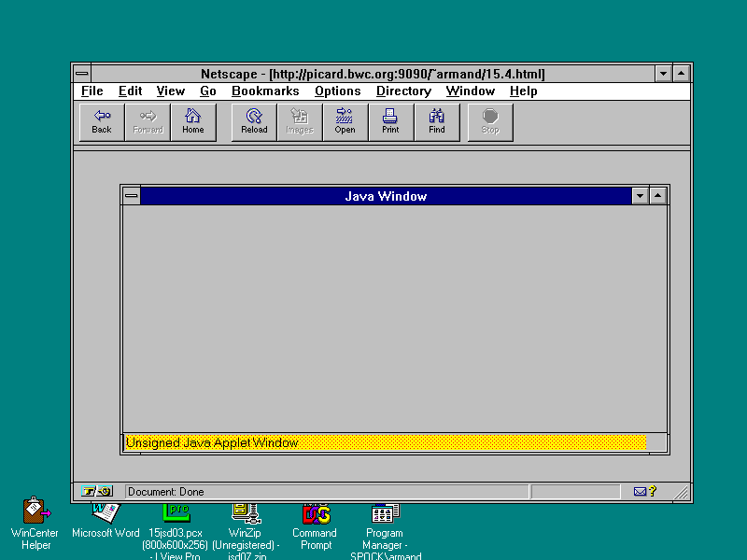Open the WinCenter Helper desktop icon
This screenshot has width=747, height=560.
click(x=35, y=511)
